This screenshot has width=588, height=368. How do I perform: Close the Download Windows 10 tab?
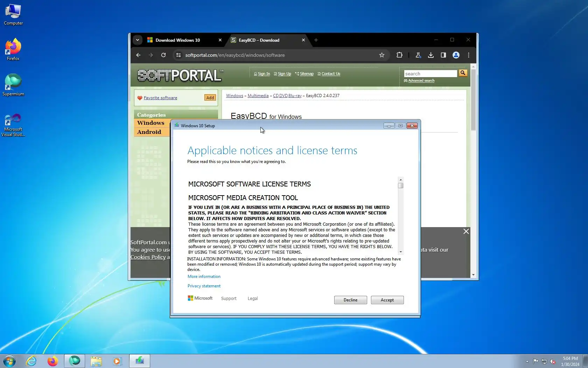point(220,40)
